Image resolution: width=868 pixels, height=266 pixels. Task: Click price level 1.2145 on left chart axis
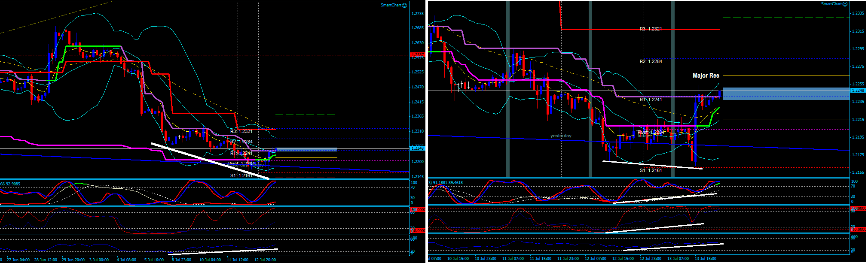coord(418,177)
